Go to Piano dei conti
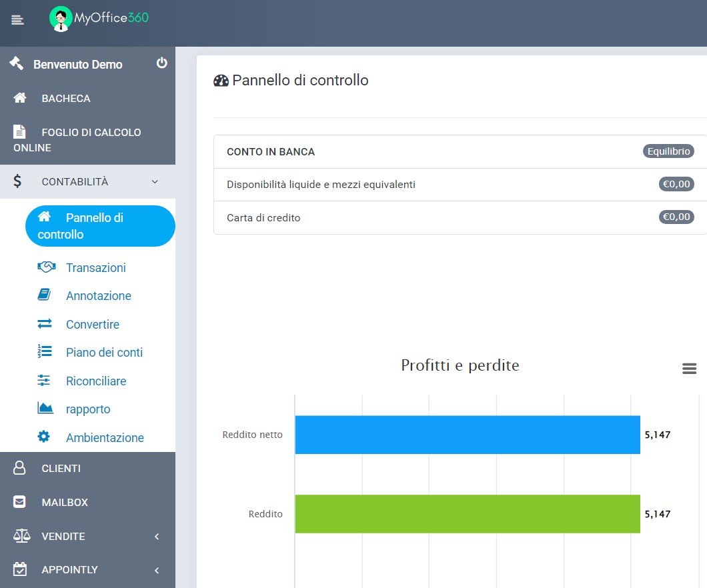 click(104, 353)
